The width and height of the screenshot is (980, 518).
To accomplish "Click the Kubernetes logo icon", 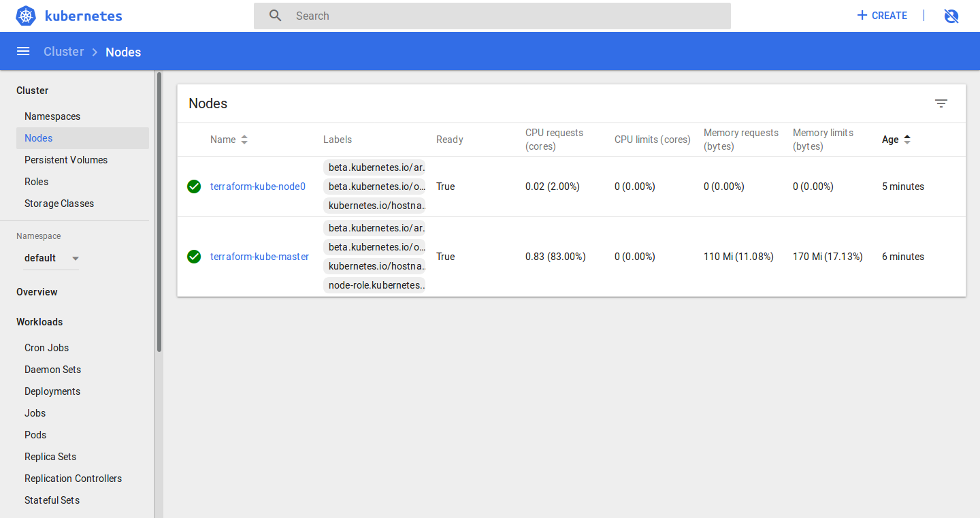I will (x=26, y=16).
